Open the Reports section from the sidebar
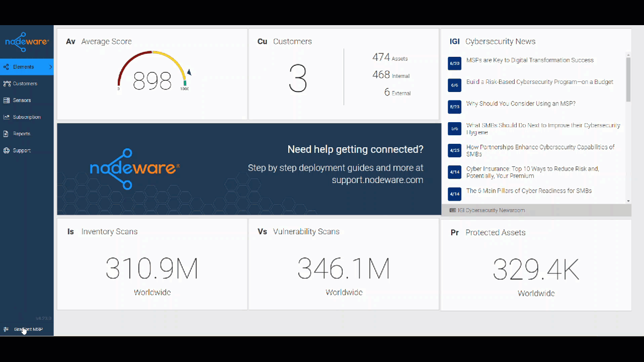The height and width of the screenshot is (362, 644). click(x=21, y=133)
